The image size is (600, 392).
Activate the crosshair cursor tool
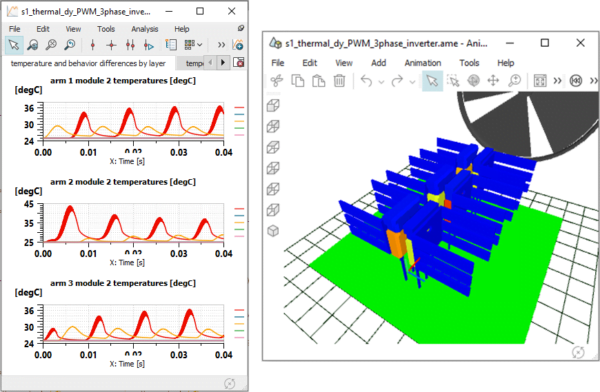click(x=111, y=46)
